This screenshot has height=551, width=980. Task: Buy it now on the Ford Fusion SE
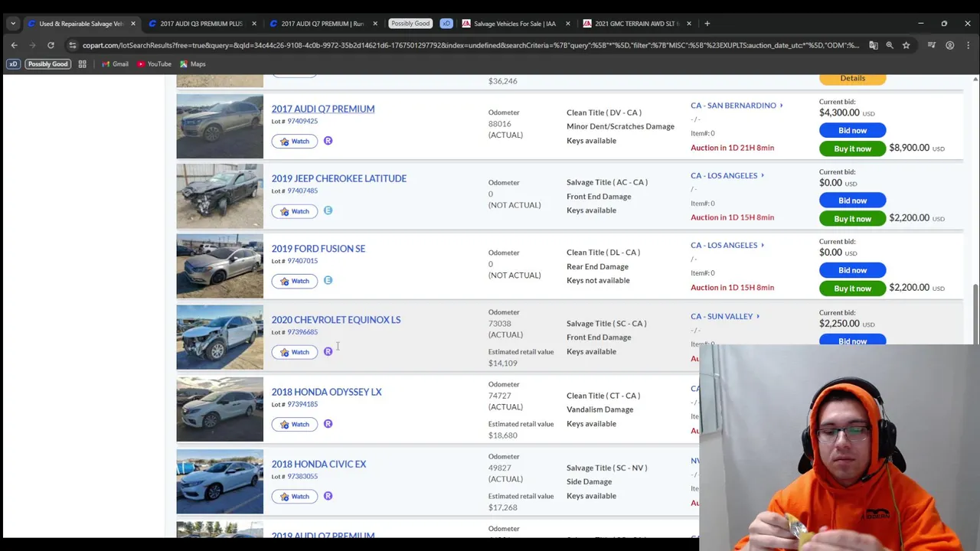click(852, 289)
